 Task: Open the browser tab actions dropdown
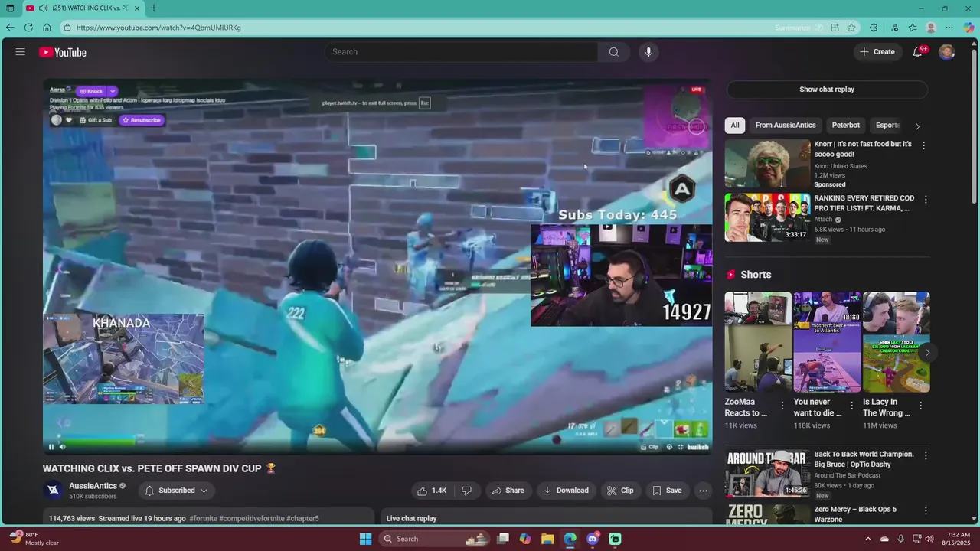[9, 8]
